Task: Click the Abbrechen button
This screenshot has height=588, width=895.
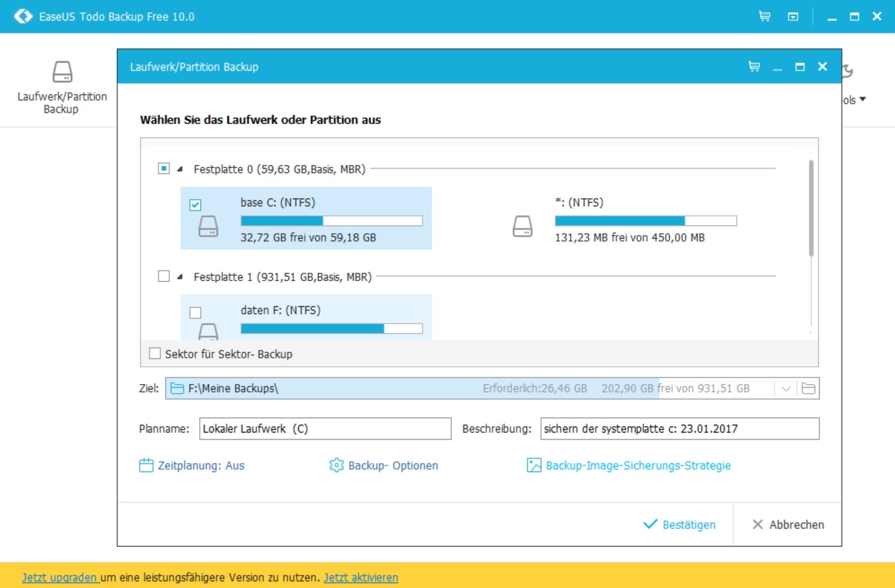Action: [x=788, y=525]
